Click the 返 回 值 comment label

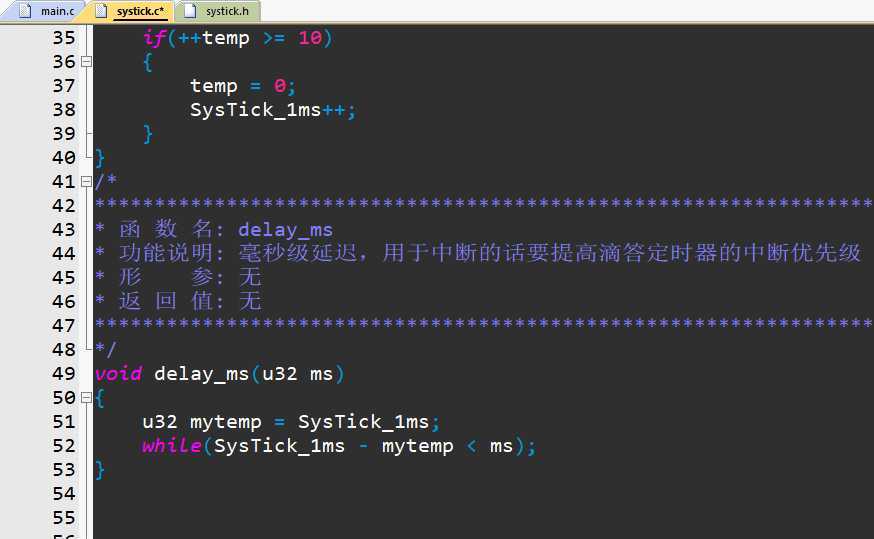tap(166, 301)
